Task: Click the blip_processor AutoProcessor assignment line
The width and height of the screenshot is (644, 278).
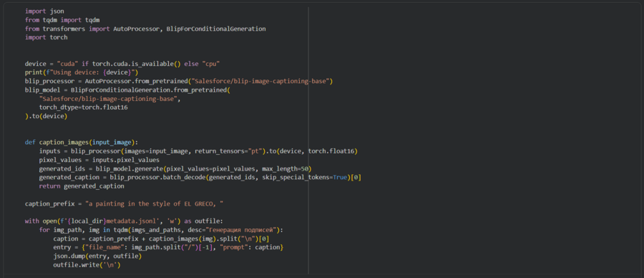Action: [x=179, y=81]
